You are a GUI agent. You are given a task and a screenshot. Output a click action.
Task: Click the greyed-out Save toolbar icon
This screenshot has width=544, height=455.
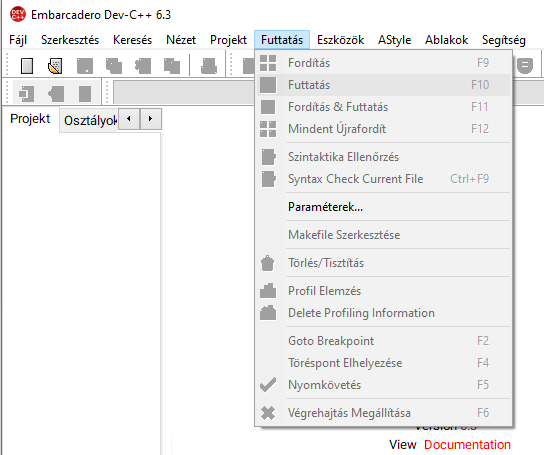85,66
